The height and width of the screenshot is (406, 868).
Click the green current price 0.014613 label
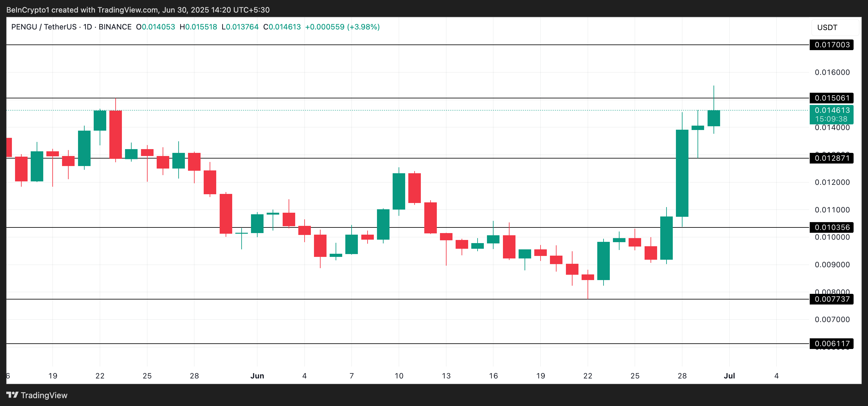pyautogui.click(x=831, y=111)
